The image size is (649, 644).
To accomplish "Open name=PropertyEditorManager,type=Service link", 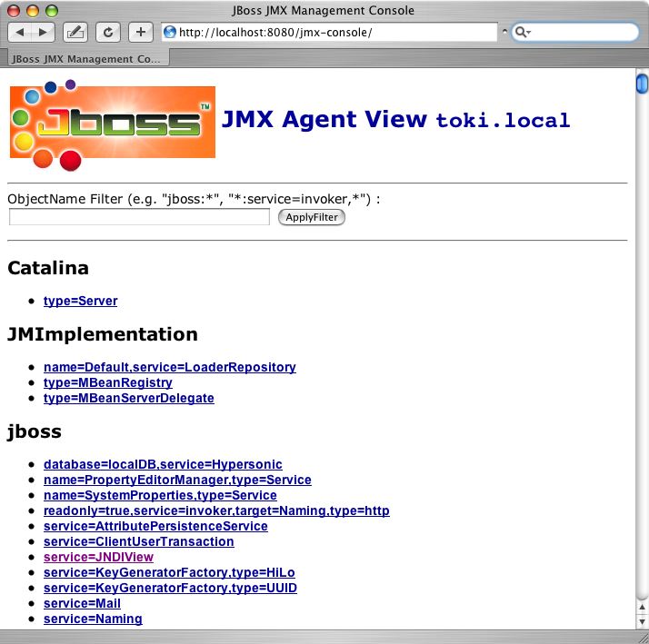I will click(177, 480).
